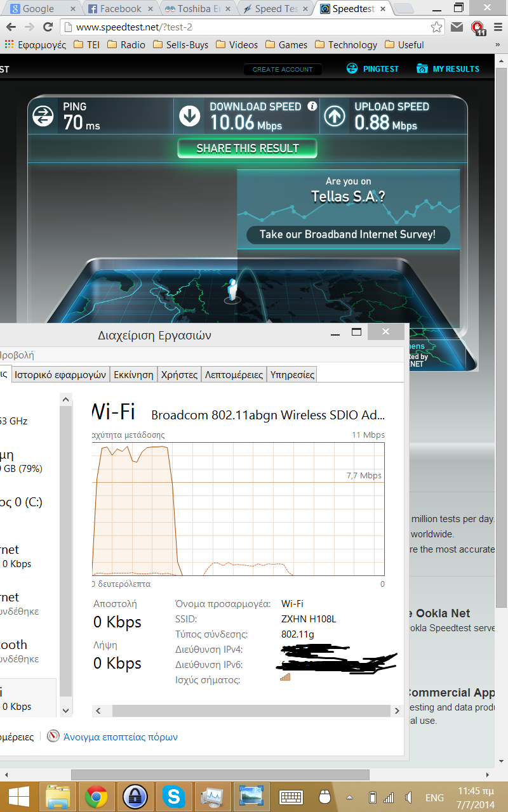Open the Εκκίνηση tab in Task Manager
The height and width of the screenshot is (812, 508).
(133, 374)
